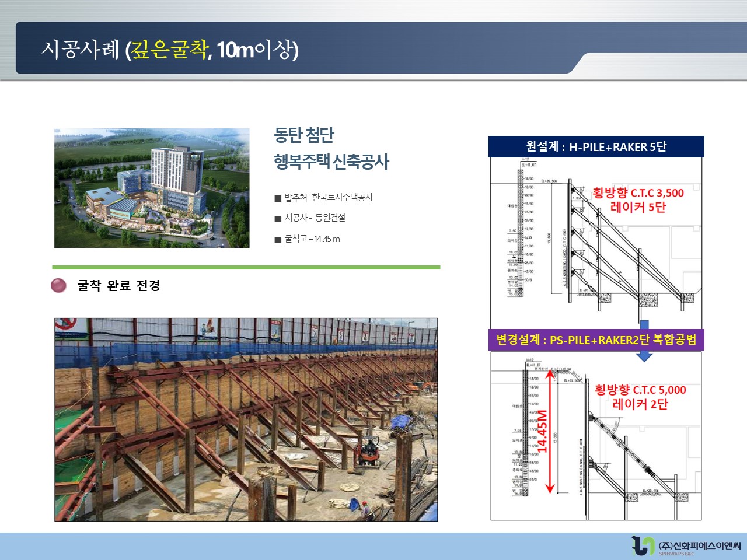Screen dimensions: 747x560
Task: Select the 동탄 첨단 heading
Action: [304, 135]
